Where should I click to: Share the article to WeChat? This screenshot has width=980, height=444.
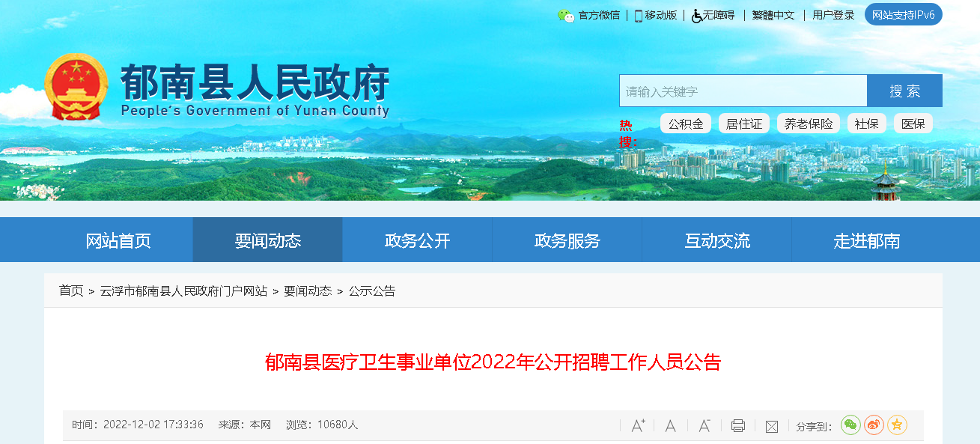(850, 425)
